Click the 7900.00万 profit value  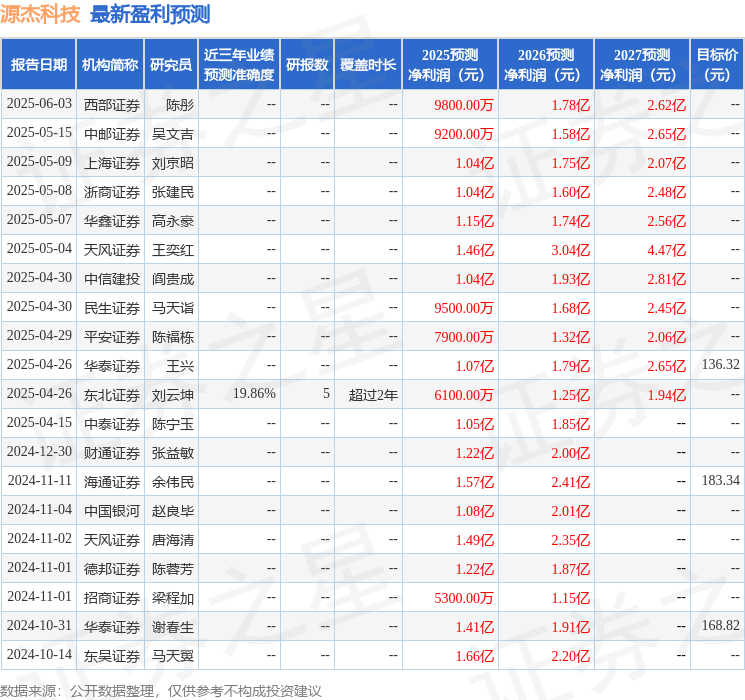click(x=463, y=337)
